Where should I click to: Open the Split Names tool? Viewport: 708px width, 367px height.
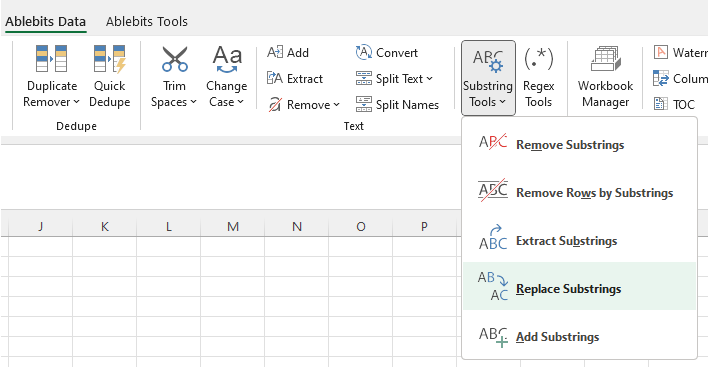pyautogui.click(x=397, y=105)
